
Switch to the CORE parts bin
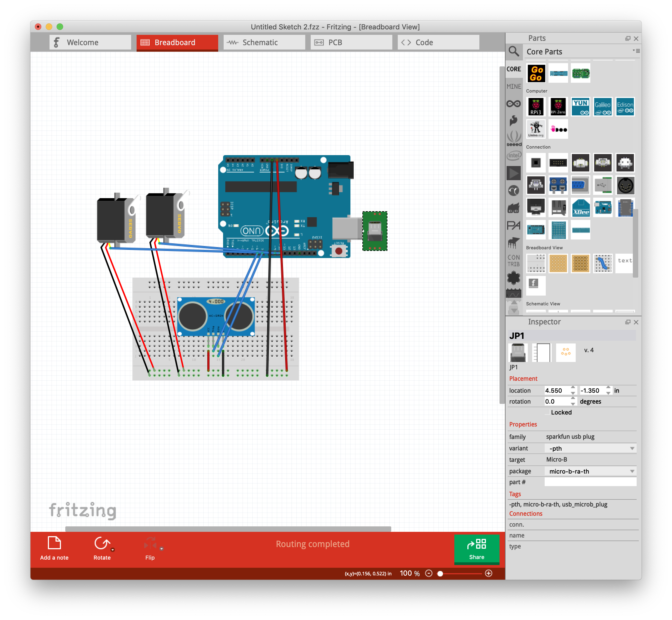(x=513, y=69)
